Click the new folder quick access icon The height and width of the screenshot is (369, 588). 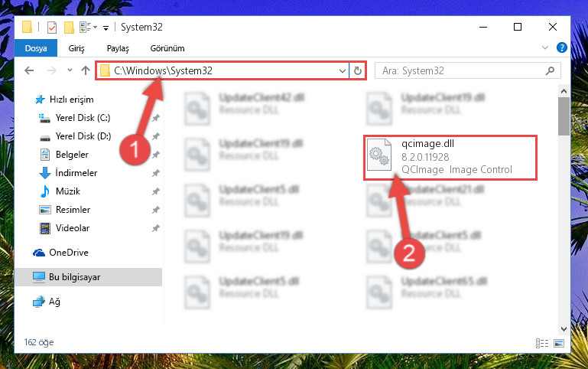(x=69, y=28)
